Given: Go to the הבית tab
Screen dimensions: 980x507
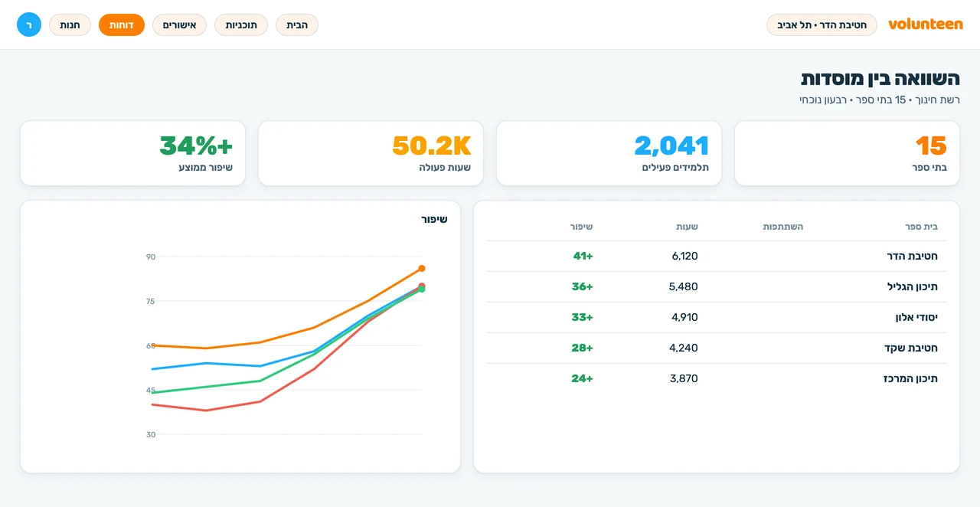Looking at the screenshot, I should tap(297, 25).
